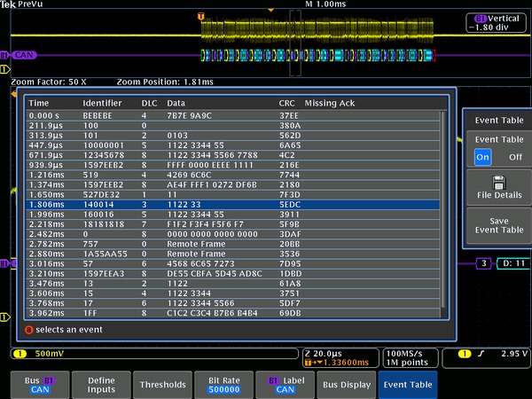Viewport: 532px width, 399px height.
Task: Turn Event Table On
Action: tap(482, 156)
